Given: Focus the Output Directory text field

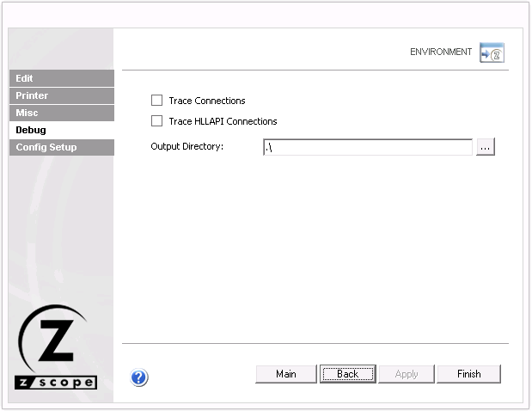Looking at the screenshot, I should [368, 147].
